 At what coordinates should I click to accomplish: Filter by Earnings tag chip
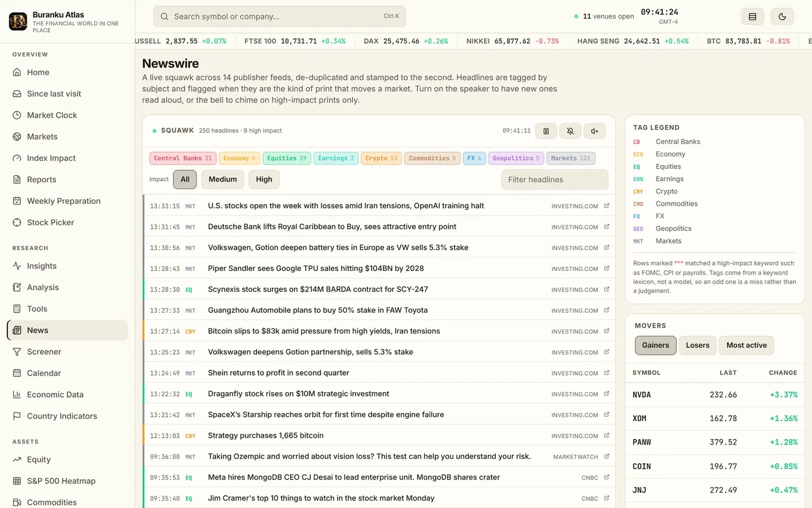pyautogui.click(x=336, y=158)
